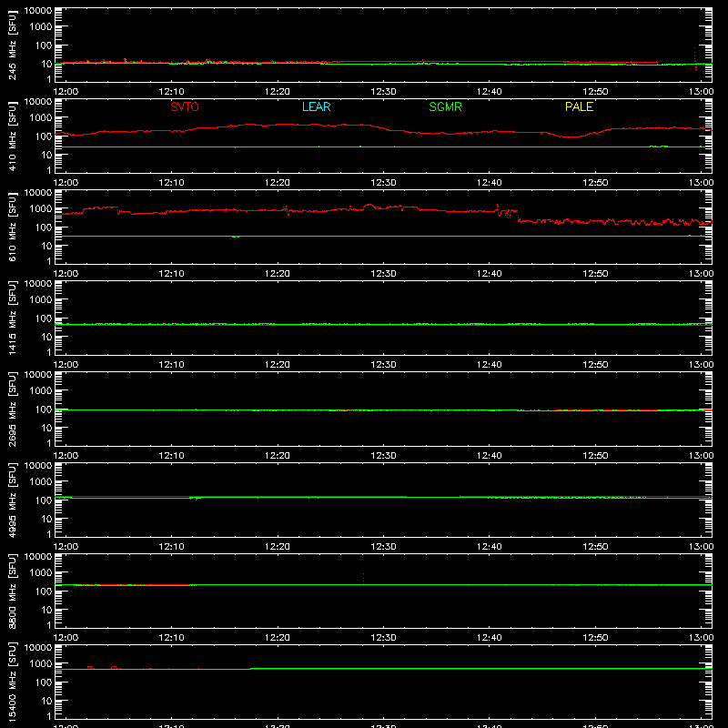728x728 pixels.
Task: Click the red spike near 13:00 in 245 MHz panel
Action: click(x=695, y=58)
